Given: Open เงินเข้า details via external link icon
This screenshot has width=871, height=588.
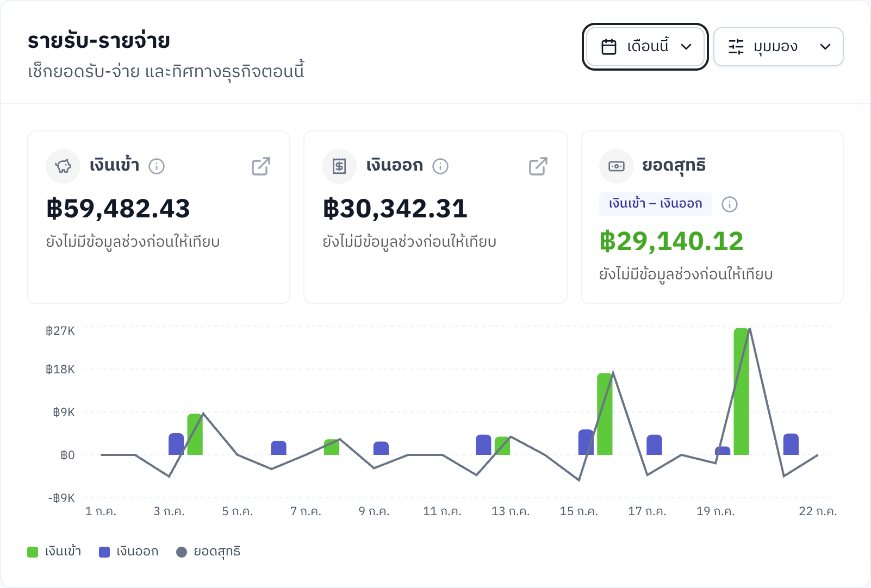Looking at the screenshot, I should tap(261, 166).
